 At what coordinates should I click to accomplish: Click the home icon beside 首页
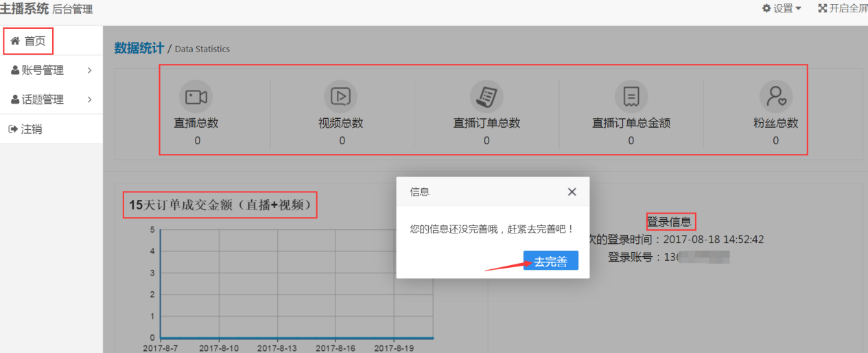pyautogui.click(x=15, y=41)
